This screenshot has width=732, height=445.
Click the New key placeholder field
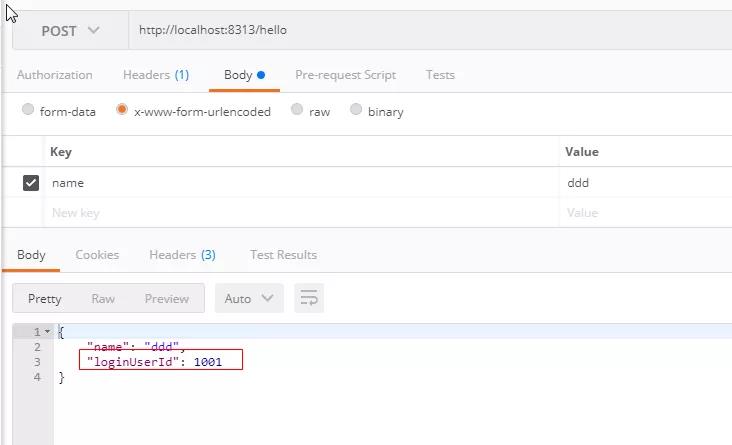302,213
